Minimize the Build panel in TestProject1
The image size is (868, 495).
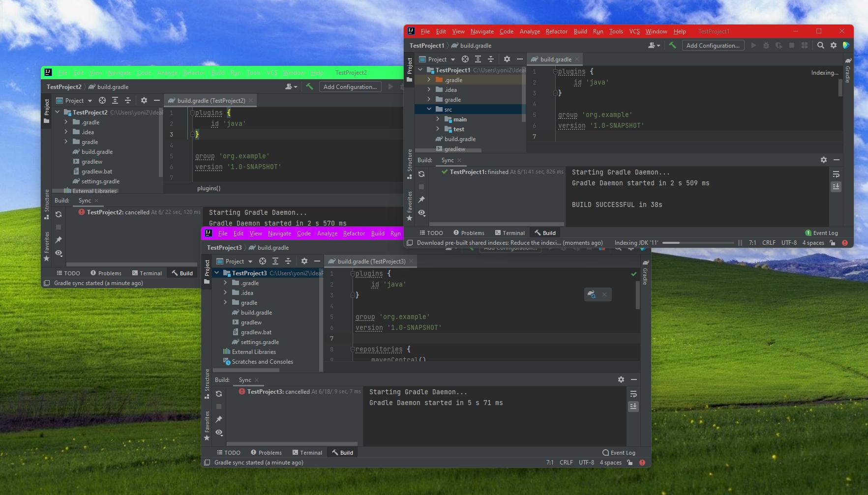836,160
